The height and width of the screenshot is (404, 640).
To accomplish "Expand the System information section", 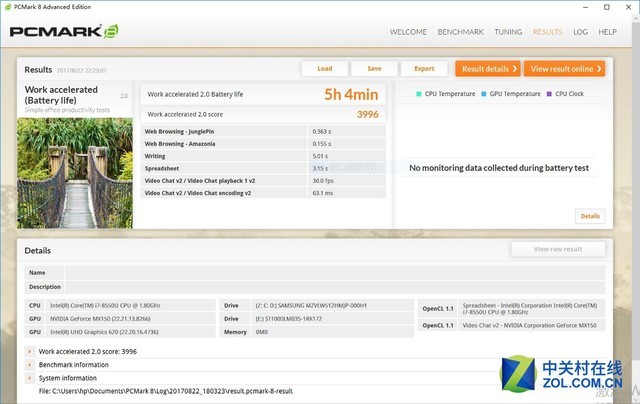I will 30,378.
